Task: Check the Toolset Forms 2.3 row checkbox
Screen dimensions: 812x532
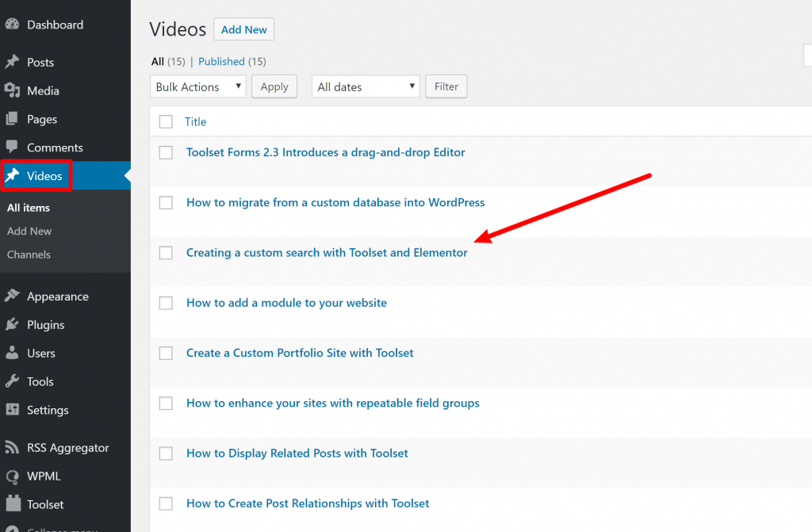Action: tap(166, 152)
